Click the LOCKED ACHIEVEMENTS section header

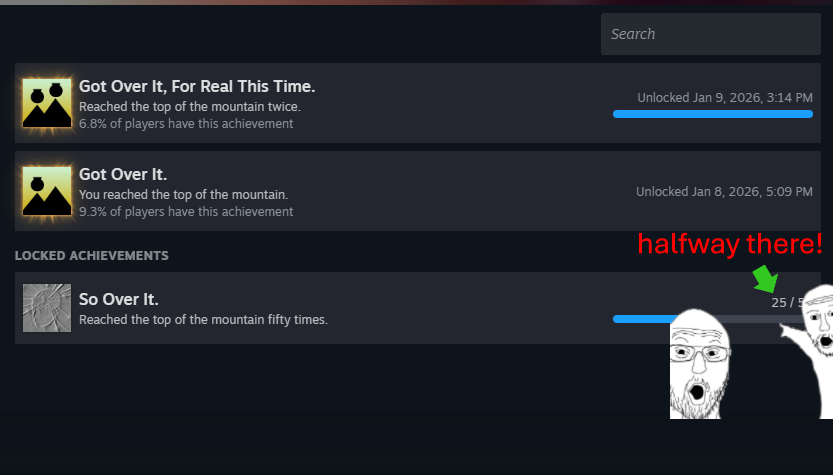(92, 256)
